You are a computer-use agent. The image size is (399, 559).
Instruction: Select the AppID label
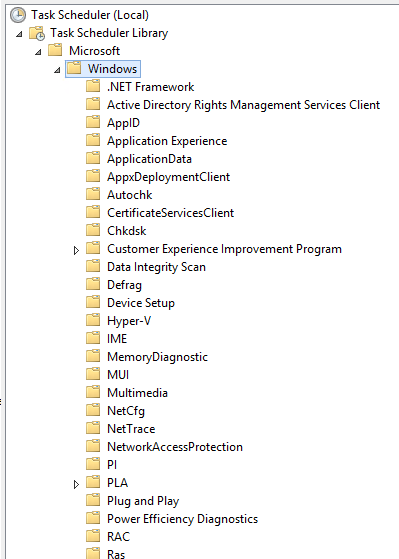(x=123, y=123)
